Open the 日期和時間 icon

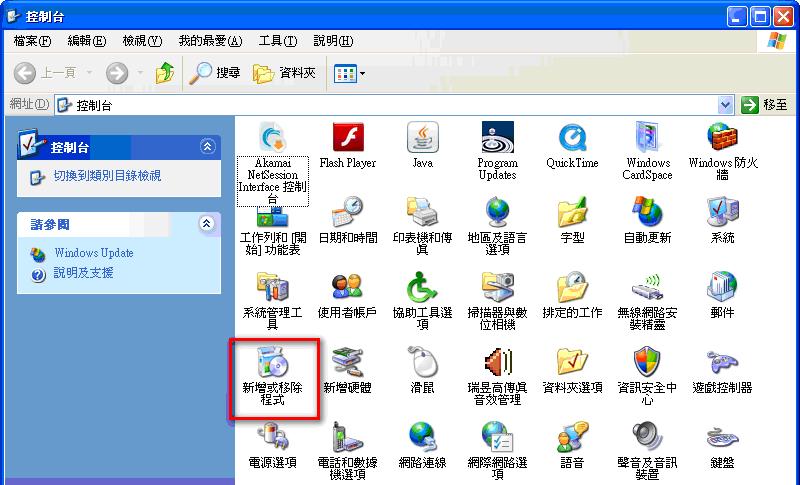(x=347, y=212)
